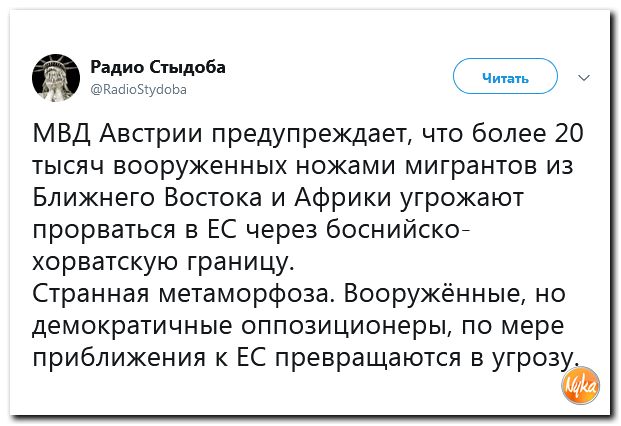Click the word "прорваться" in the tweet
Viewport: 621px width, 426px height.
[x=104, y=230]
